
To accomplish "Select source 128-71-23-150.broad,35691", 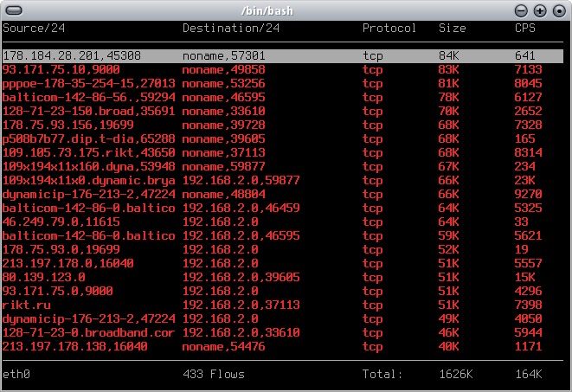I will pos(88,112).
